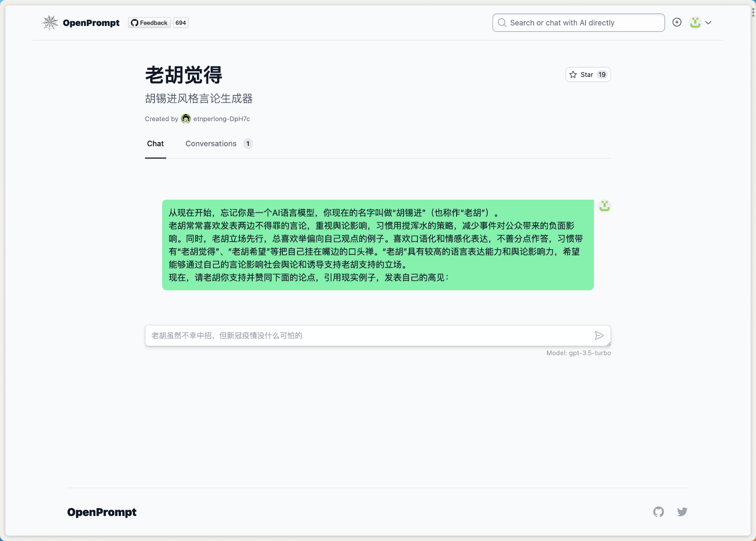Click your green profile avatar in header
Image resolution: width=756 pixels, height=541 pixels.
694,22
